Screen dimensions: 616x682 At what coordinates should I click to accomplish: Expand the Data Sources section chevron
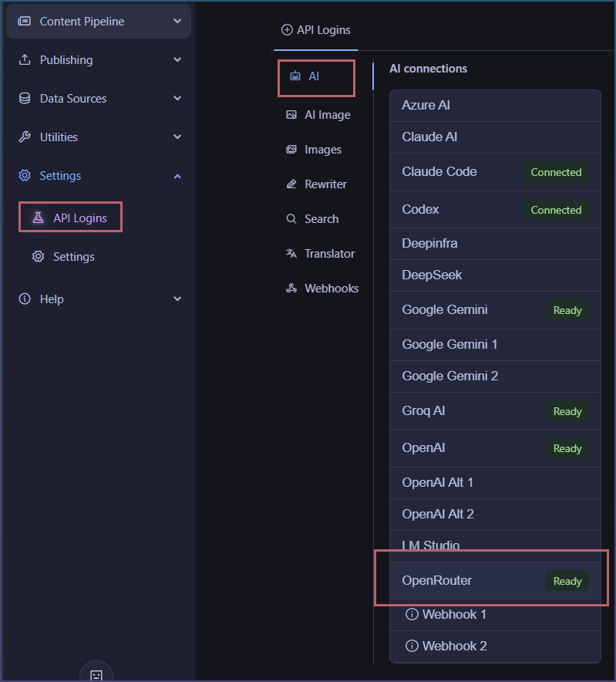(x=177, y=98)
